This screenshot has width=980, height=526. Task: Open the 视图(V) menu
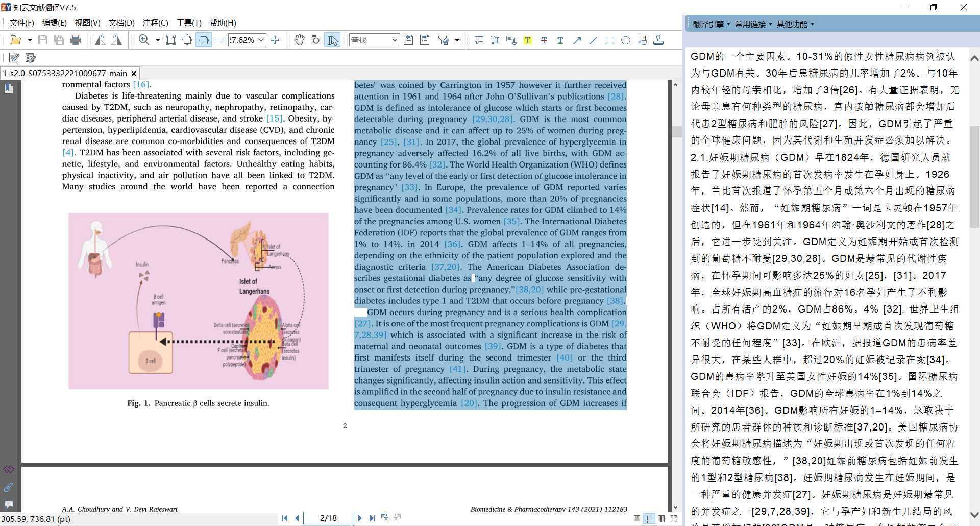tap(87, 23)
